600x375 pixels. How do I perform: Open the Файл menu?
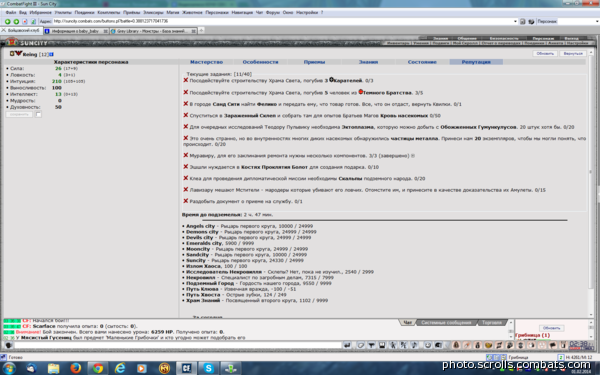(x=11, y=13)
